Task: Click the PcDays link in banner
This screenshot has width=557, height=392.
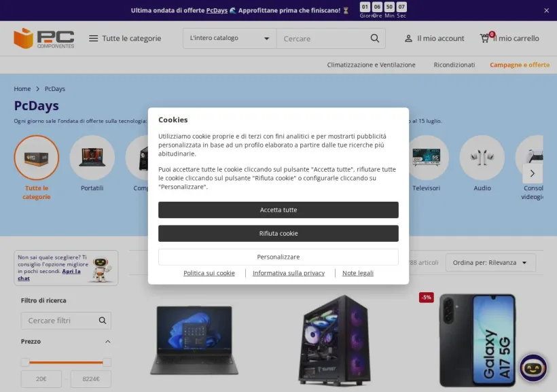Action: click(217, 10)
